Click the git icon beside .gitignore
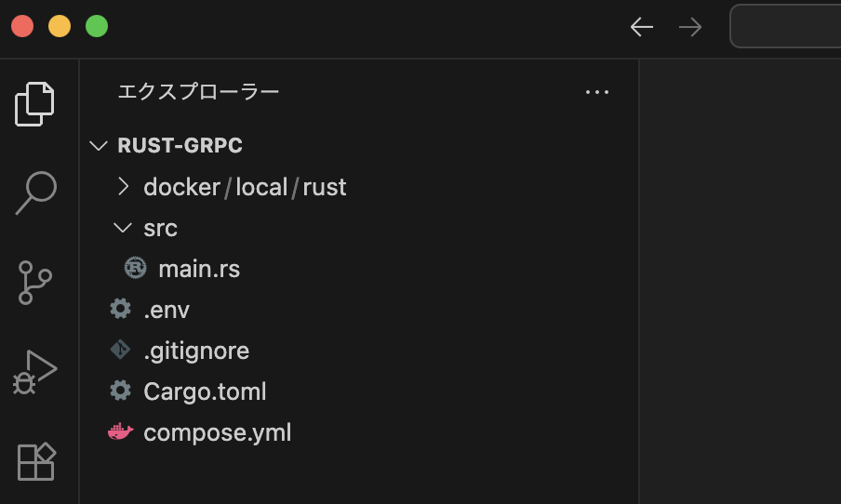Image resolution: width=841 pixels, height=504 pixels. coord(120,350)
